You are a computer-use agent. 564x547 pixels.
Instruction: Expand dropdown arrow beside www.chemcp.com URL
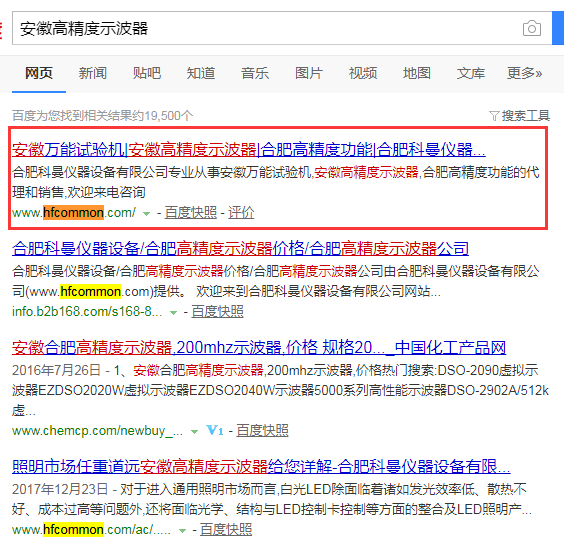coord(194,431)
